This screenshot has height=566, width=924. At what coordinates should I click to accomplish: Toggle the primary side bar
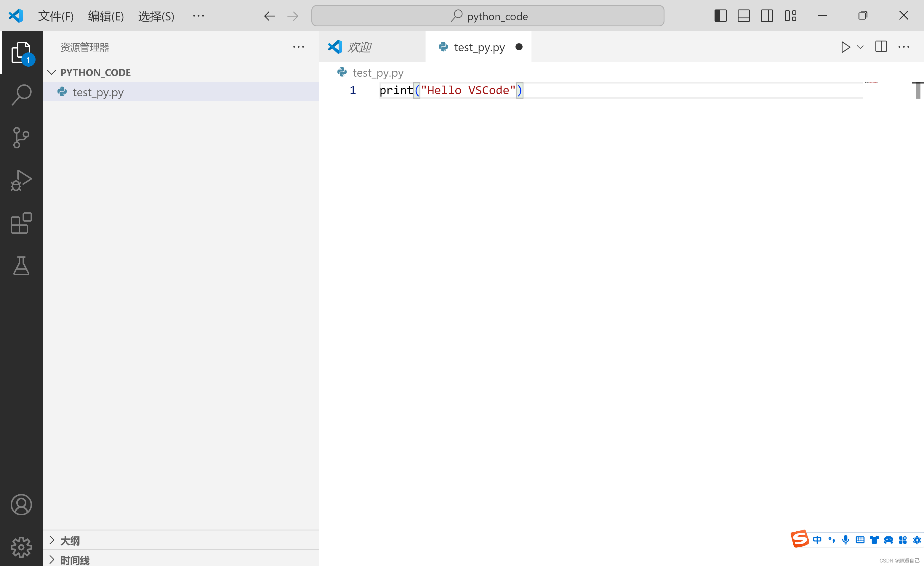click(x=720, y=16)
